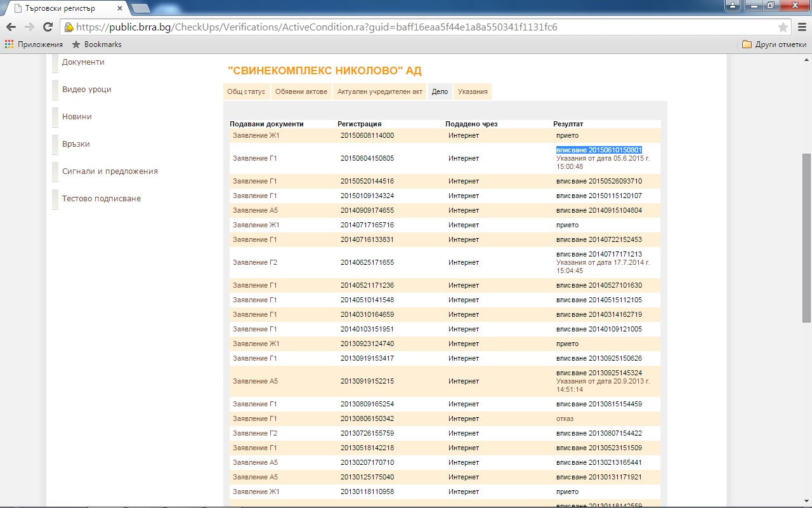Open the Приложения apps shortcut

pyautogui.click(x=34, y=44)
